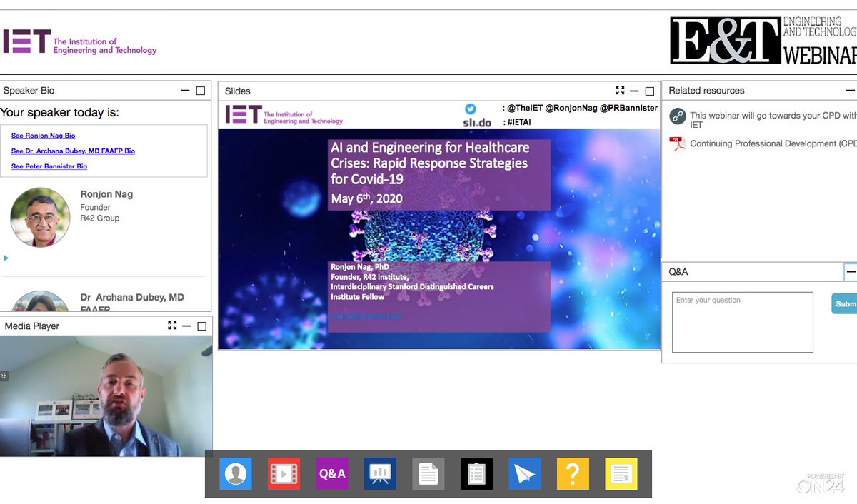Open See Ronjon Nag Bio link
The image size is (857, 504).
pyautogui.click(x=43, y=136)
